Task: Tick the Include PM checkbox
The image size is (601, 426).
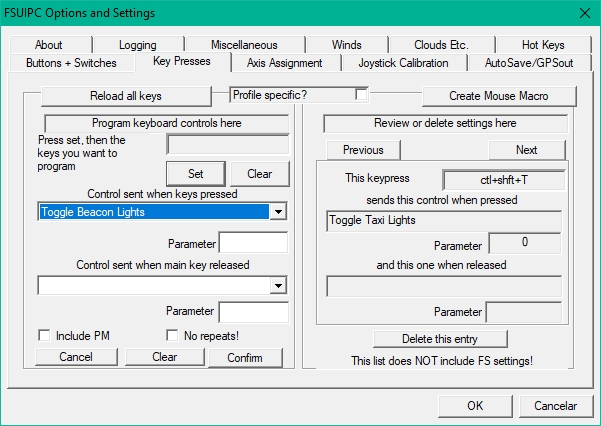Action: (x=44, y=336)
